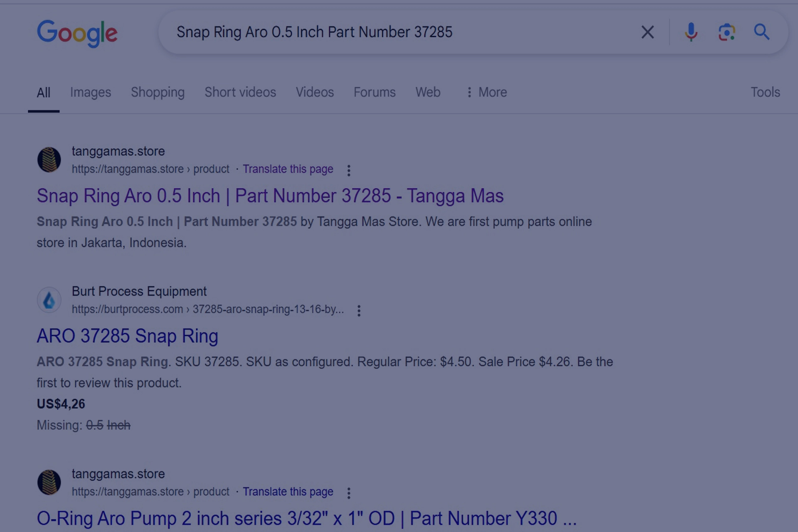
Task: Open the Forums tab
Action: pos(374,92)
